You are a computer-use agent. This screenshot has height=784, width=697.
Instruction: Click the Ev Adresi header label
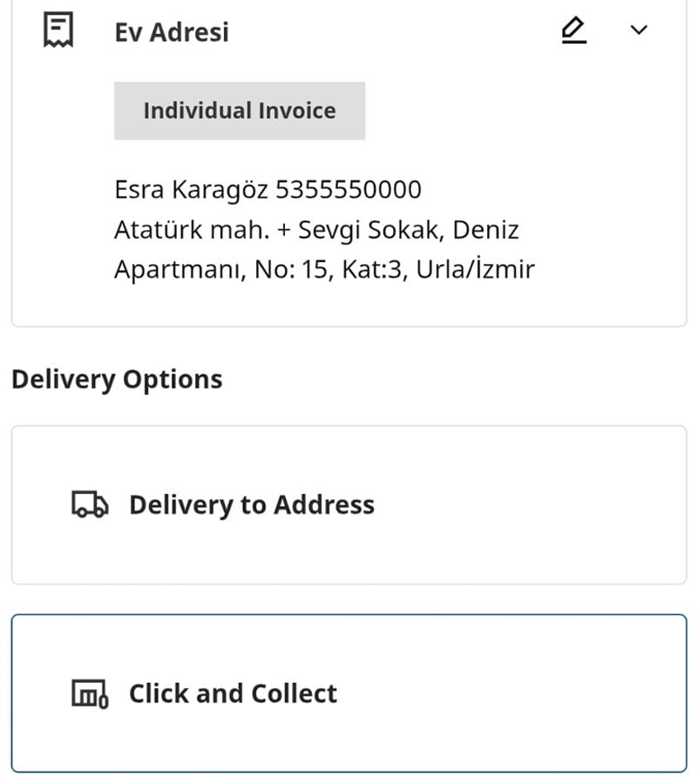171,31
